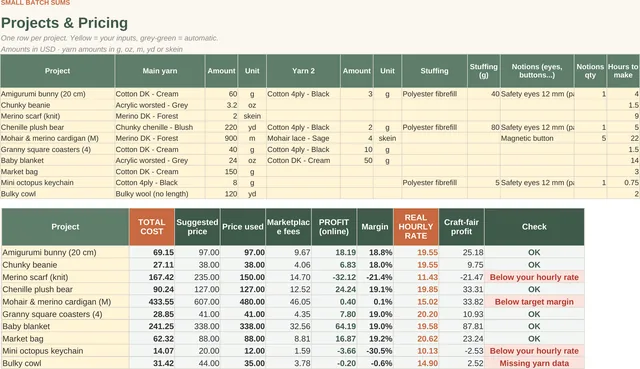Click total cost '69.15' for Amigurumi bunny

coord(152,252)
